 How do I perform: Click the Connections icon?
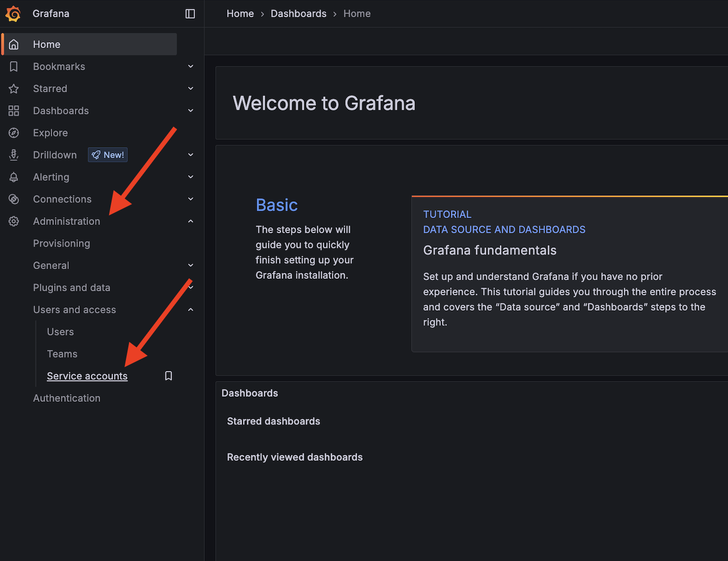point(14,199)
